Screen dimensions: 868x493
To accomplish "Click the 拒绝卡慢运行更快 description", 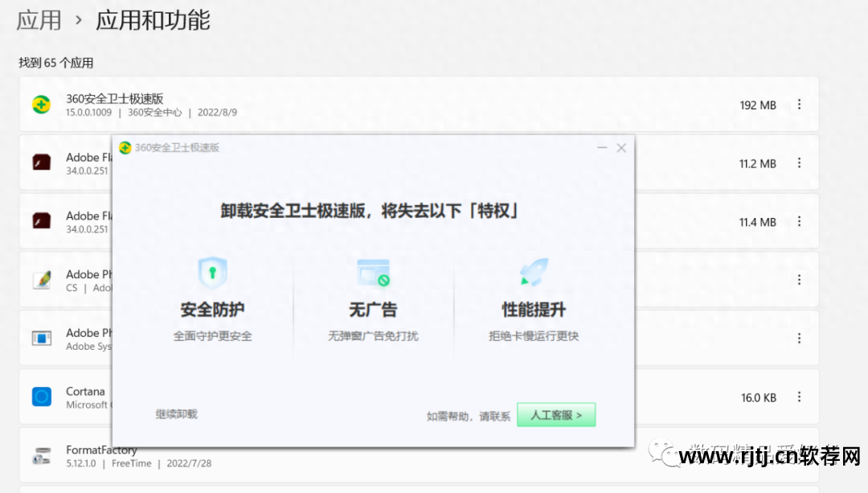I will tap(534, 335).
